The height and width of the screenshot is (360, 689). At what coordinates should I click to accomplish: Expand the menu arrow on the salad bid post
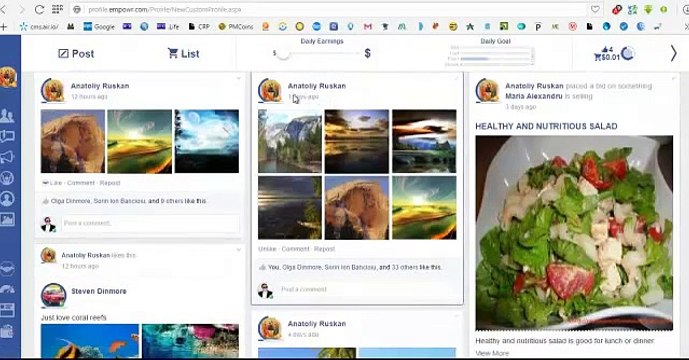click(x=674, y=79)
